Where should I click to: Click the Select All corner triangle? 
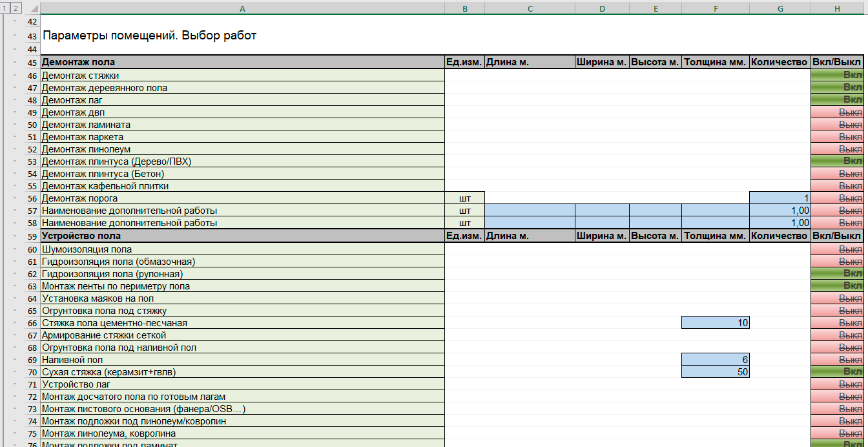click(x=32, y=8)
